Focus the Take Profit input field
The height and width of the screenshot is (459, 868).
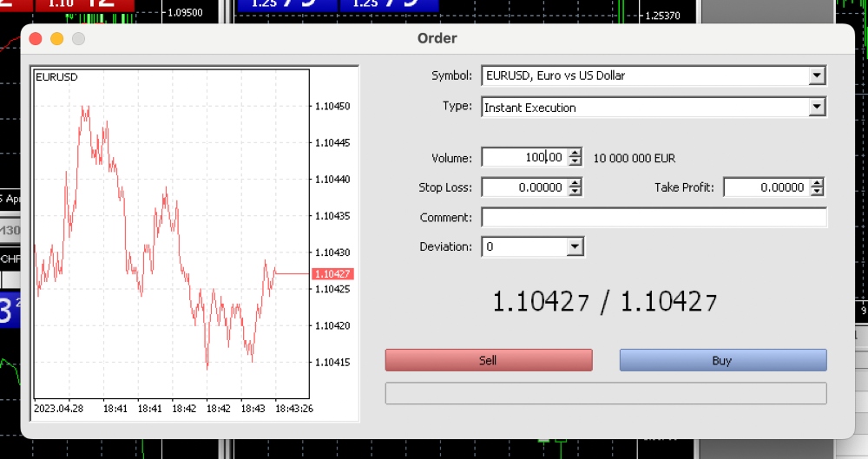coord(766,187)
